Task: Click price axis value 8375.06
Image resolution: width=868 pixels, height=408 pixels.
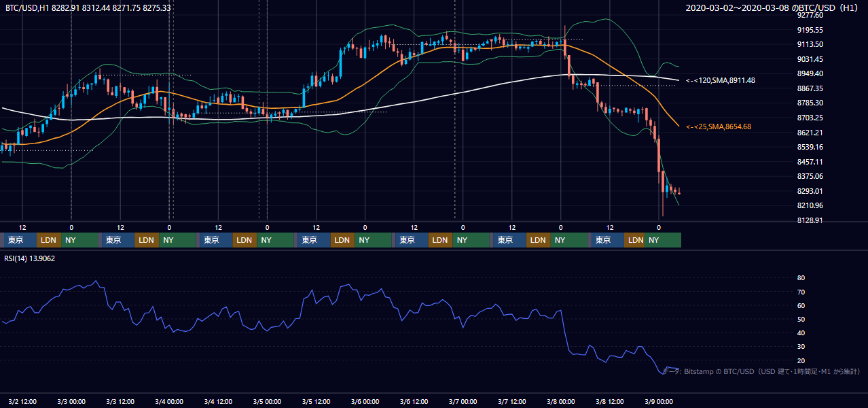Action: click(810, 176)
